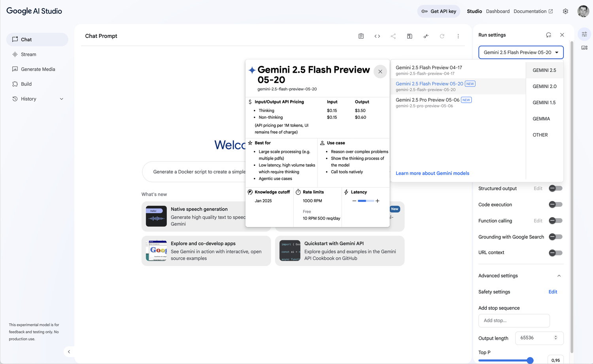Select the GEMINI 2.5 model category
This screenshot has height=364, width=593.
point(544,70)
